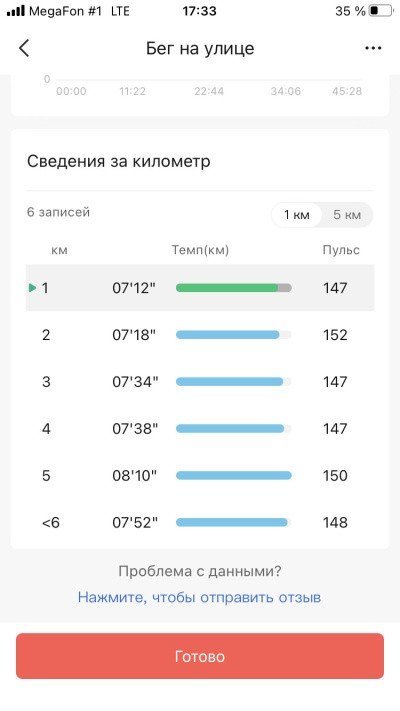Switch split view to 5 км
The width and height of the screenshot is (400, 711).
pos(347,214)
